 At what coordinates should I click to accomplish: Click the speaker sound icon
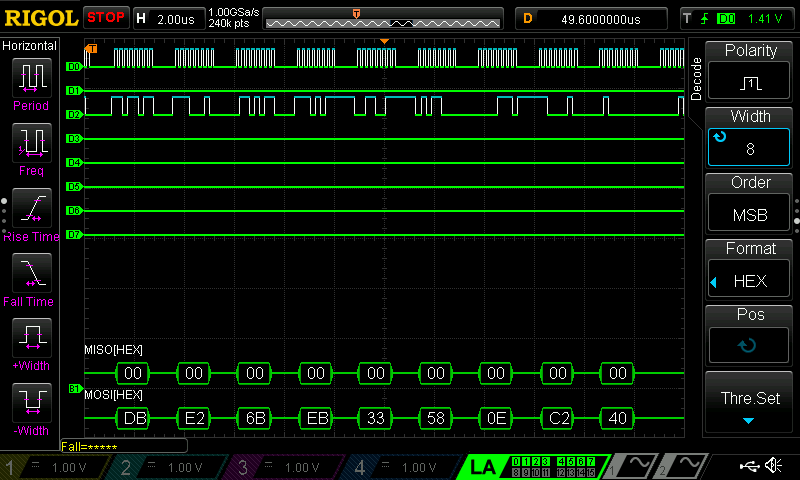tap(773, 466)
